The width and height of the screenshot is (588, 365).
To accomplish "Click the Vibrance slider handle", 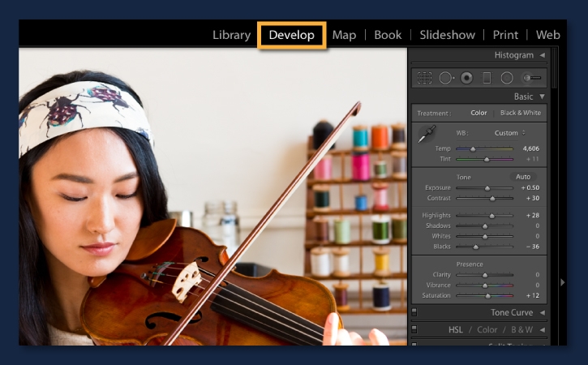I will tap(485, 286).
